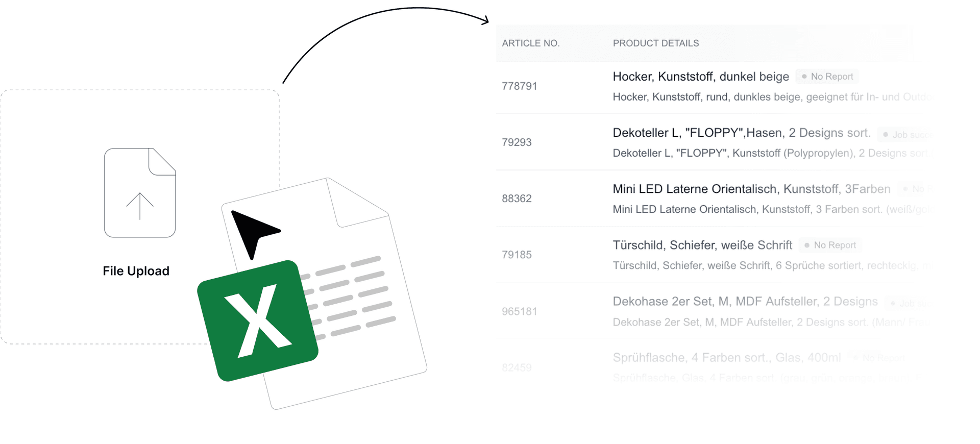This screenshot has width=980, height=444.
Task: Select article number 88362
Action: pos(517,199)
